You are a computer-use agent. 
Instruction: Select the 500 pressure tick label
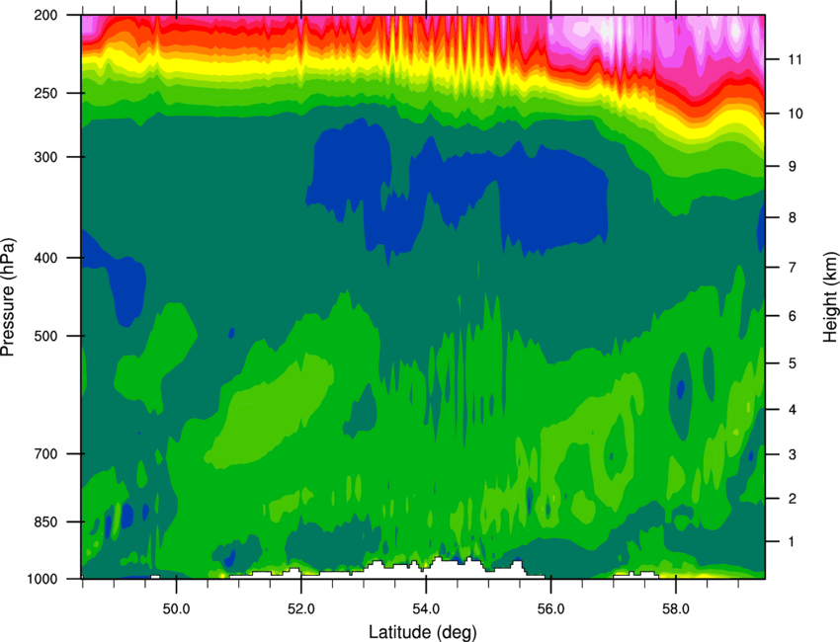[45, 336]
